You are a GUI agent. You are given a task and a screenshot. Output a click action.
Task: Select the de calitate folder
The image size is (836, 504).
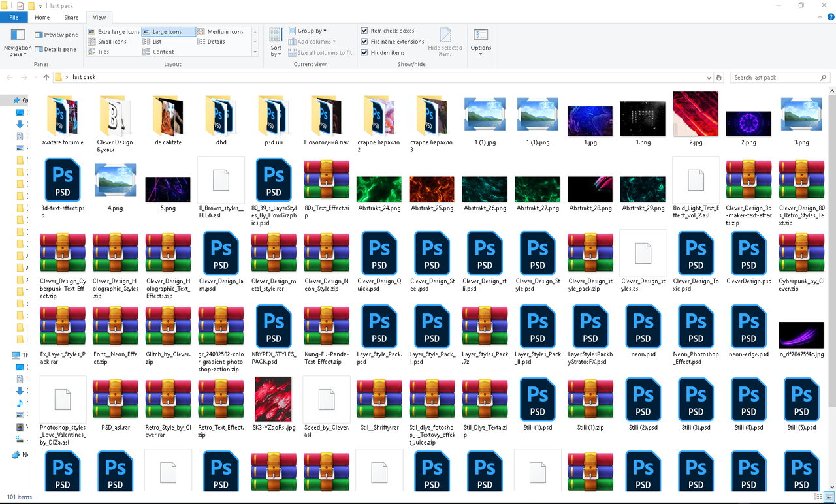point(168,121)
